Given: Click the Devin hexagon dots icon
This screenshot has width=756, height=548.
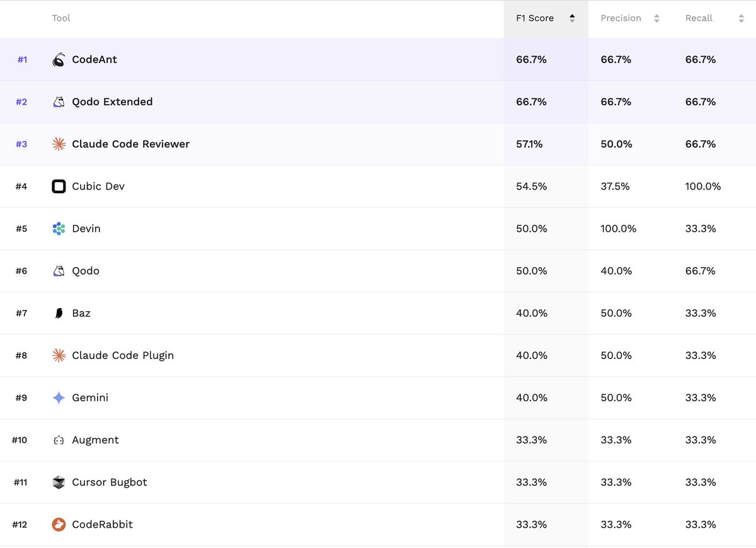Looking at the screenshot, I should click(x=59, y=229).
